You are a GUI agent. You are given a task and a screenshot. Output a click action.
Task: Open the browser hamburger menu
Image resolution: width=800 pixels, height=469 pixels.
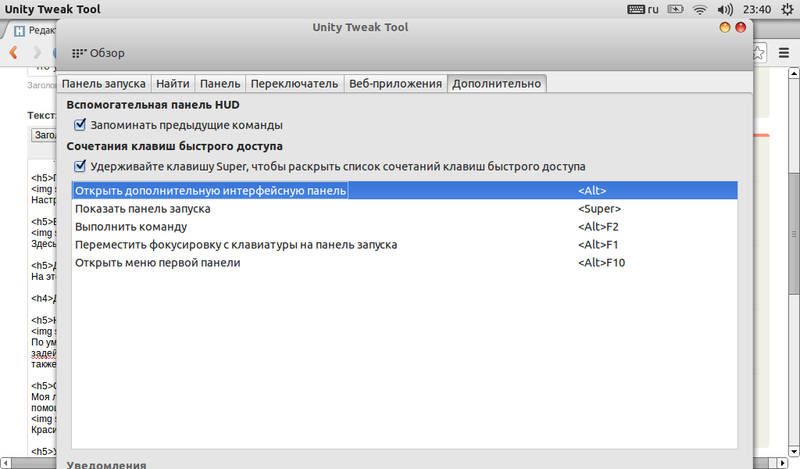coord(784,53)
